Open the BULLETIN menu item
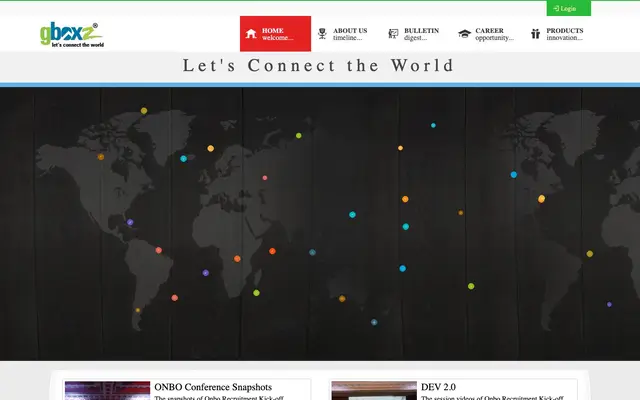 pos(418,34)
